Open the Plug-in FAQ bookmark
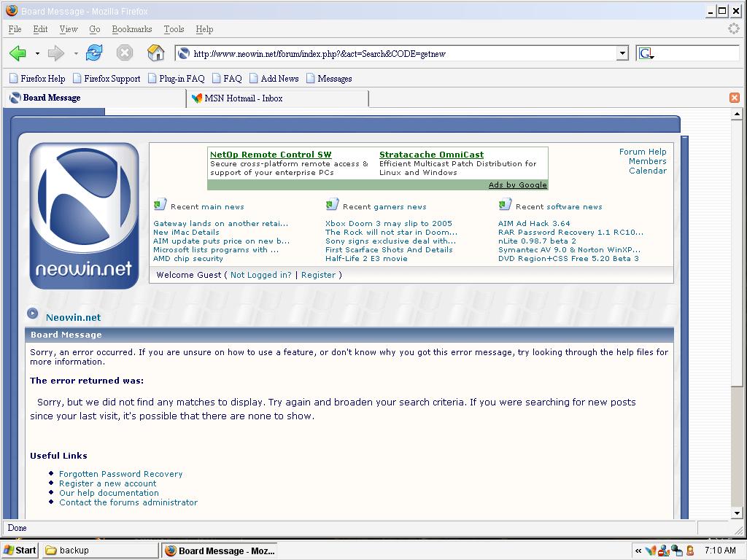The height and width of the screenshot is (560, 747). point(177,79)
